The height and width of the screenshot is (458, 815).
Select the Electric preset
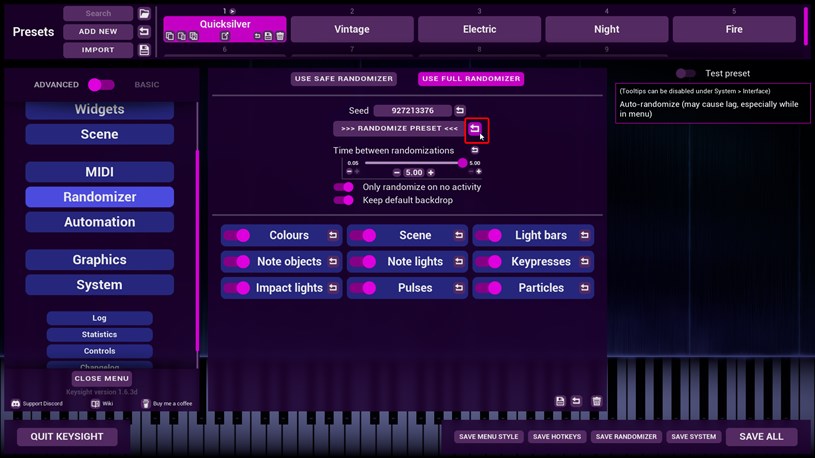(479, 29)
